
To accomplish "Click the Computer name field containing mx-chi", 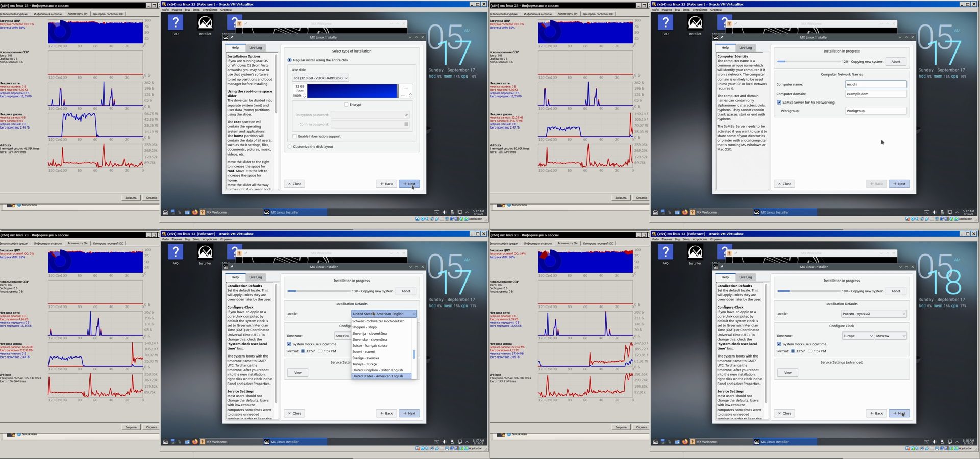I will 876,84.
